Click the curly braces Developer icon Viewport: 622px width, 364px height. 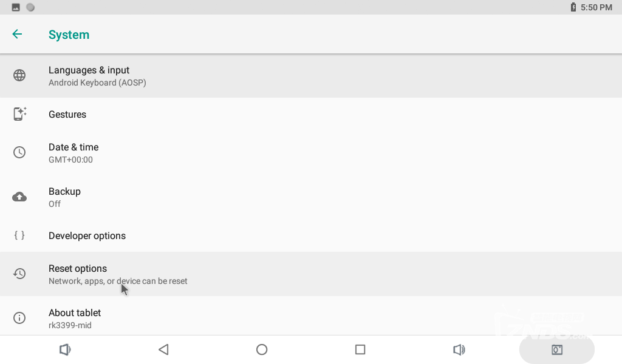point(19,235)
